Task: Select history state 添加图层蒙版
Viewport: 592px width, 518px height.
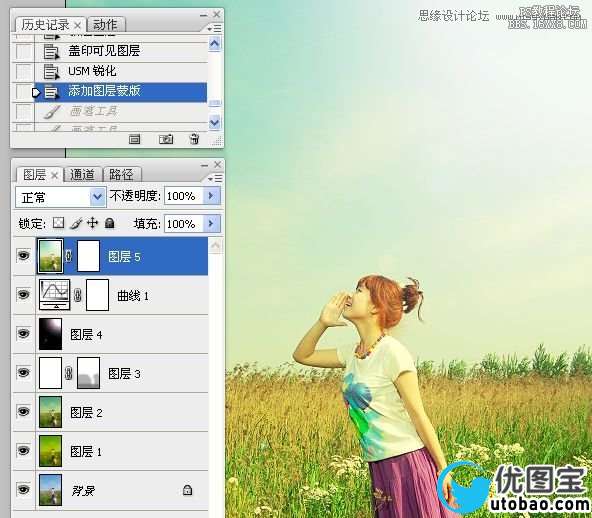Action: coord(121,92)
